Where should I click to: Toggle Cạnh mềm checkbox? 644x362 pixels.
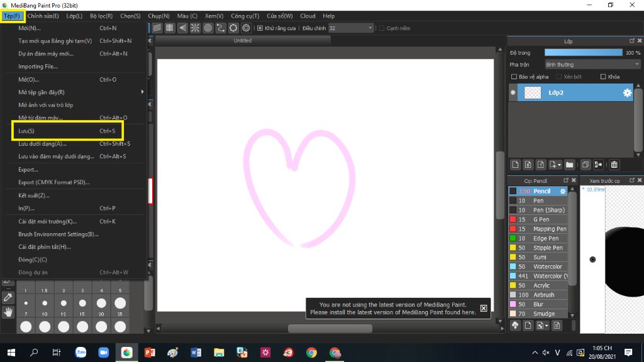(382, 28)
